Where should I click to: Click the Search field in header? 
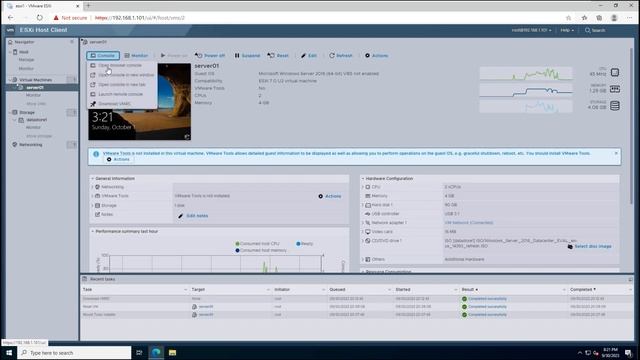tap(595, 30)
